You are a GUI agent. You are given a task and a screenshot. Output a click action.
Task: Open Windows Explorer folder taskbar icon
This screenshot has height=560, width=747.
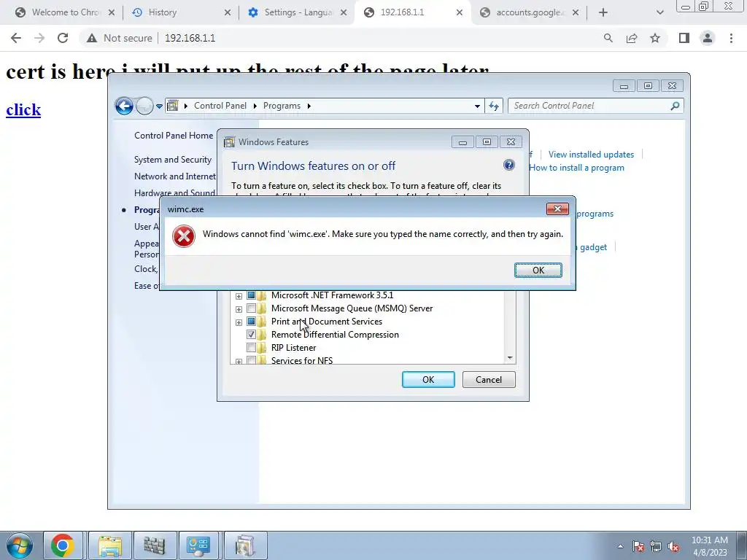[x=110, y=545]
